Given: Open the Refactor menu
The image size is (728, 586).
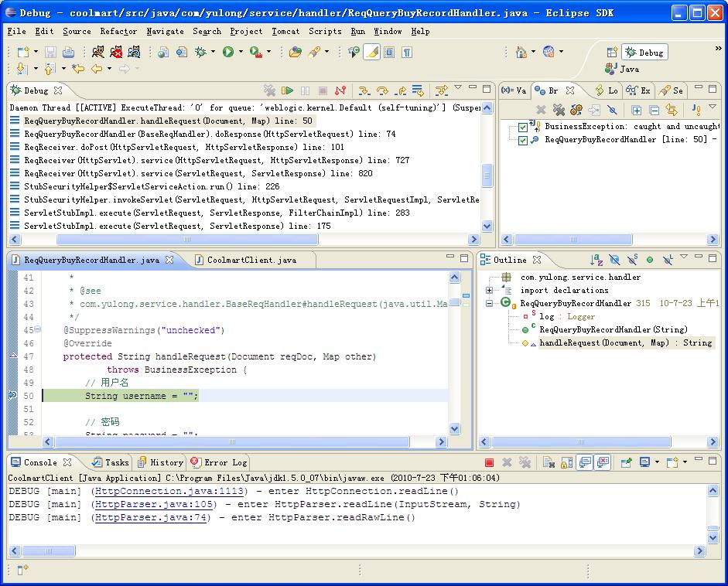Looking at the screenshot, I should 118,31.
